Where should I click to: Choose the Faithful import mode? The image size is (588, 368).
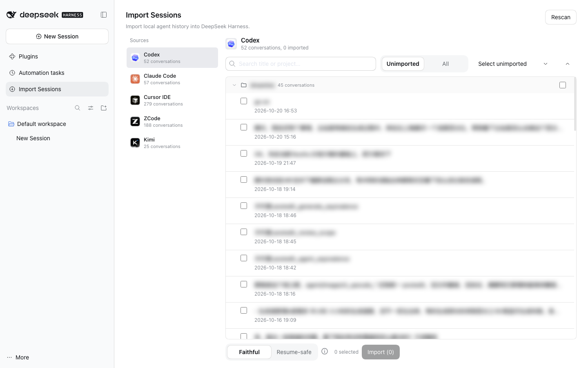click(x=249, y=352)
